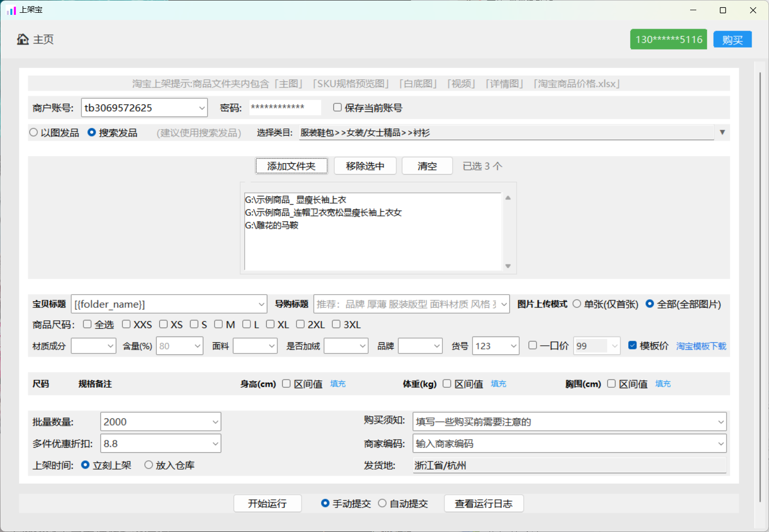Screen dimensions: 769x532
Task: Select 全部(全部图片) upload mode
Action: [x=650, y=304]
